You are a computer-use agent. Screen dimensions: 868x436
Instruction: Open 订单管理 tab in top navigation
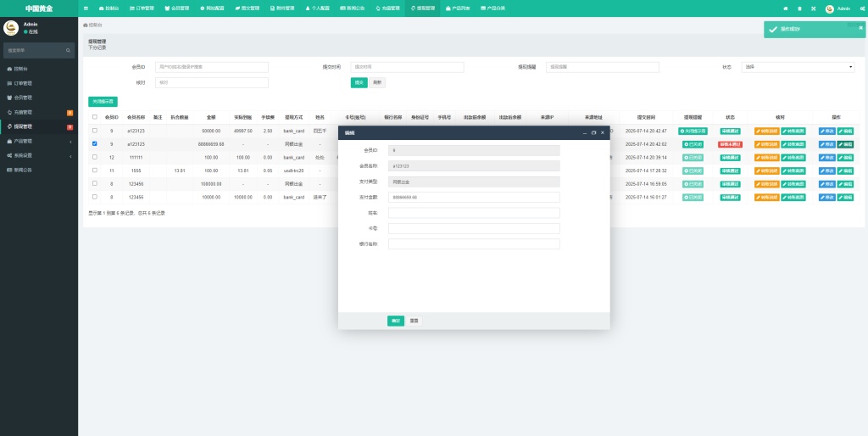142,8
